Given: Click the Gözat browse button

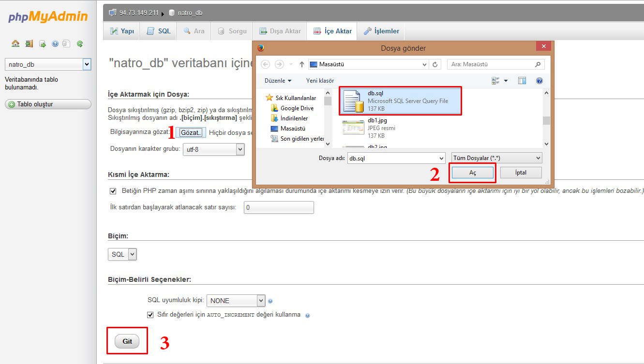Looking at the screenshot, I should (x=191, y=132).
